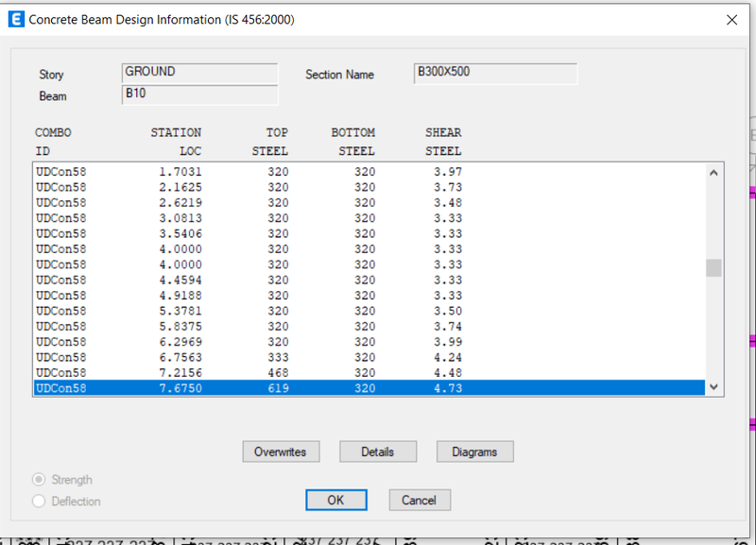Click the Beam field showing B10

click(199, 93)
